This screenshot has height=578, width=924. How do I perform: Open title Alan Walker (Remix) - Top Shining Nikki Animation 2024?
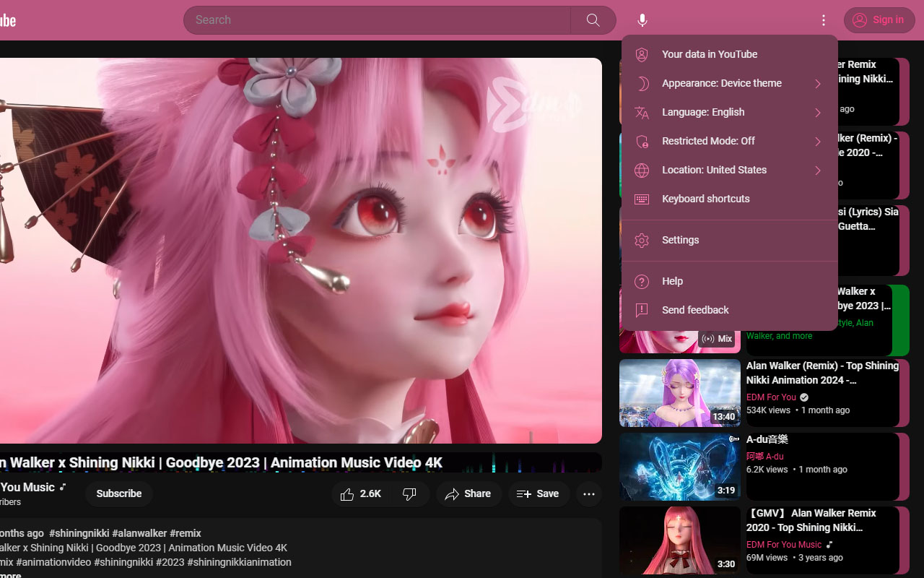(x=823, y=373)
